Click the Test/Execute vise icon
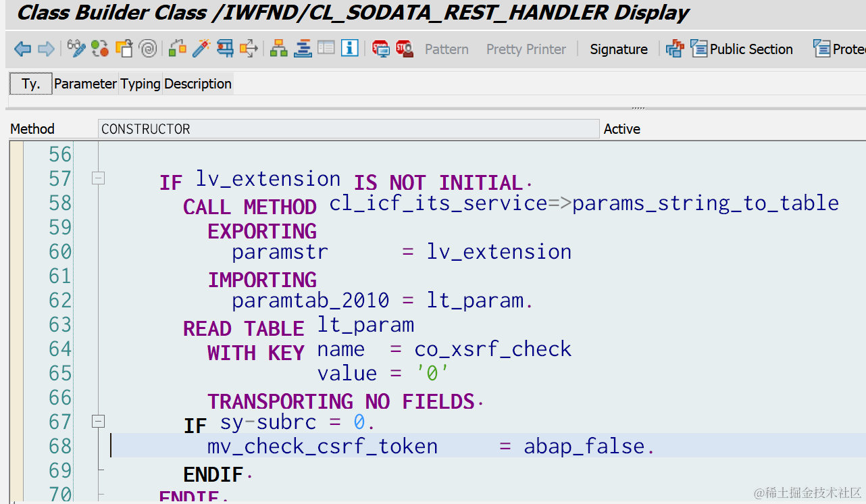Viewport: 866px width, 504px height. (x=225, y=48)
